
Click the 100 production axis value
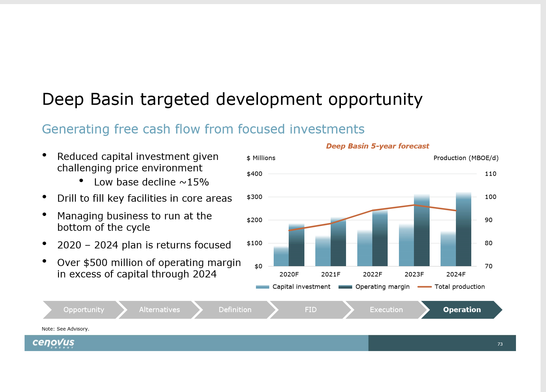490,197
